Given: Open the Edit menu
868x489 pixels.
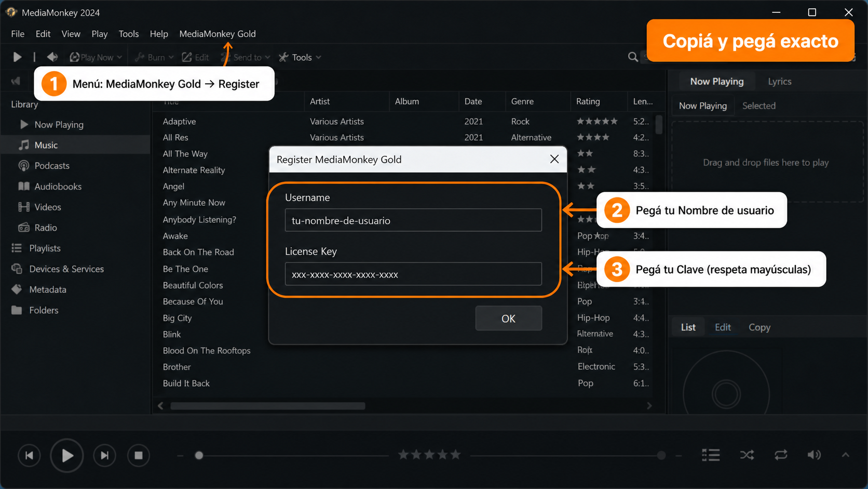Looking at the screenshot, I should tap(43, 34).
